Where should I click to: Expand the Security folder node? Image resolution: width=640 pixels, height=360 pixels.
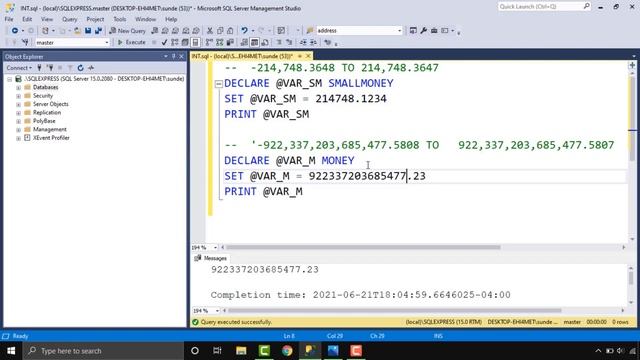click(18, 96)
